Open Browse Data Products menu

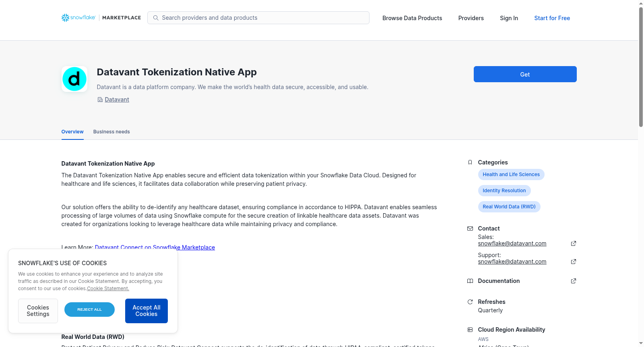(412, 18)
